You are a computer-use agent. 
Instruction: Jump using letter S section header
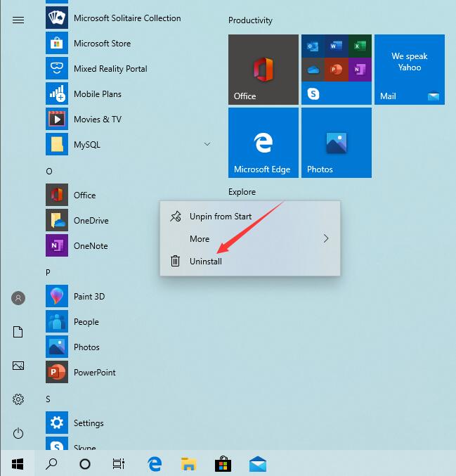(x=48, y=399)
